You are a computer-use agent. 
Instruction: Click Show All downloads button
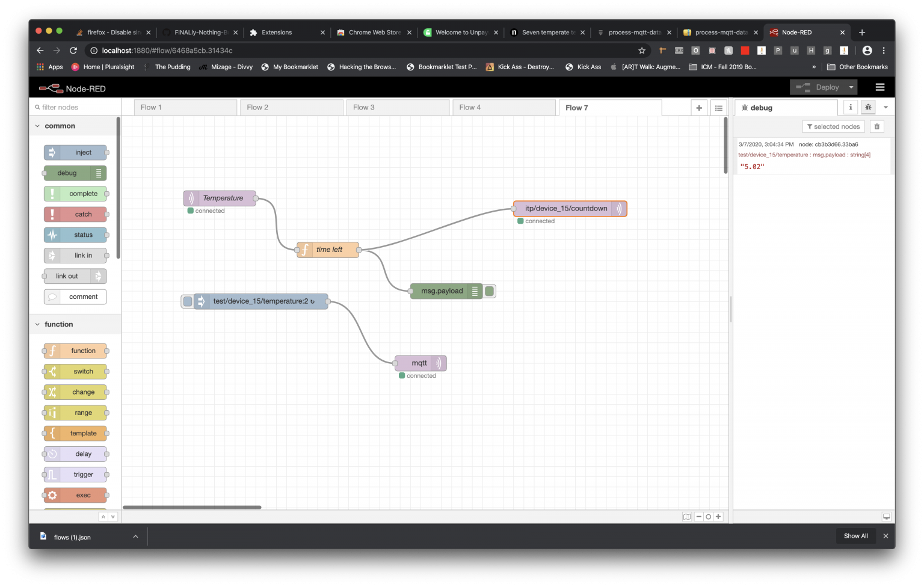(x=855, y=536)
